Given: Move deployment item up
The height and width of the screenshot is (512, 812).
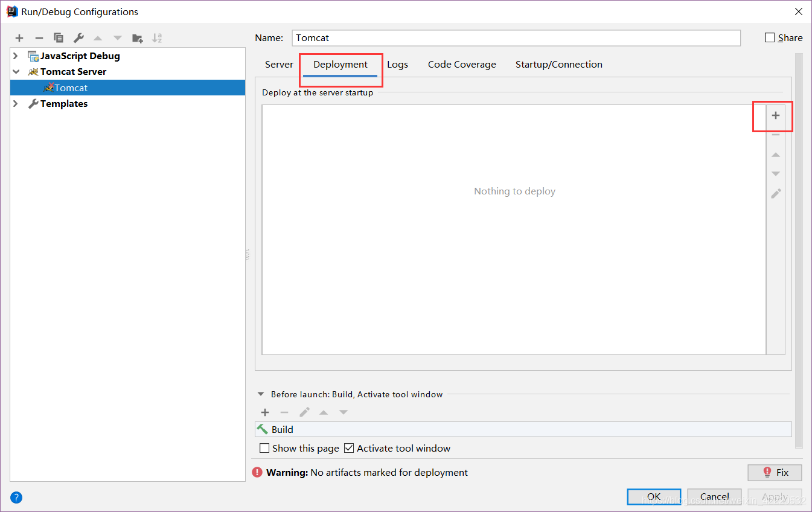Looking at the screenshot, I should [x=776, y=155].
